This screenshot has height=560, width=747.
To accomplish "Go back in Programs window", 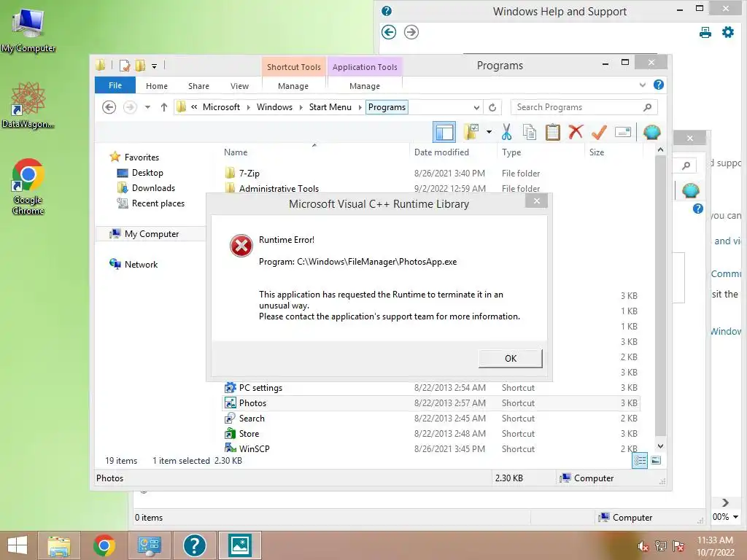I will (109, 107).
